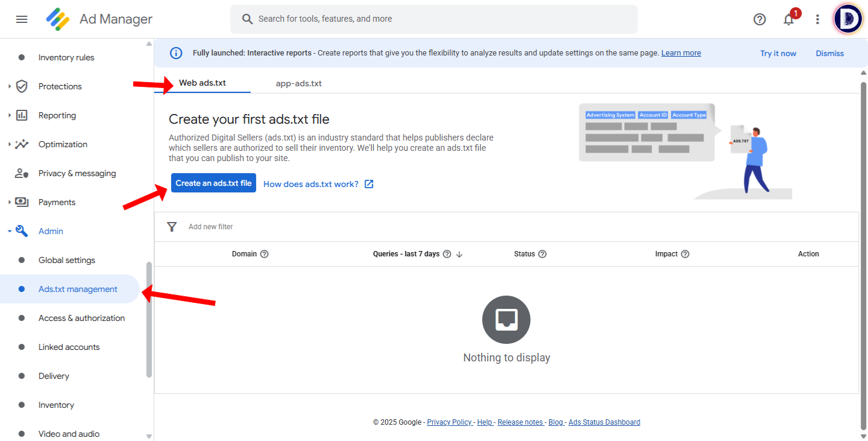
Task: Open Inventory rules in sidebar
Action: click(66, 57)
